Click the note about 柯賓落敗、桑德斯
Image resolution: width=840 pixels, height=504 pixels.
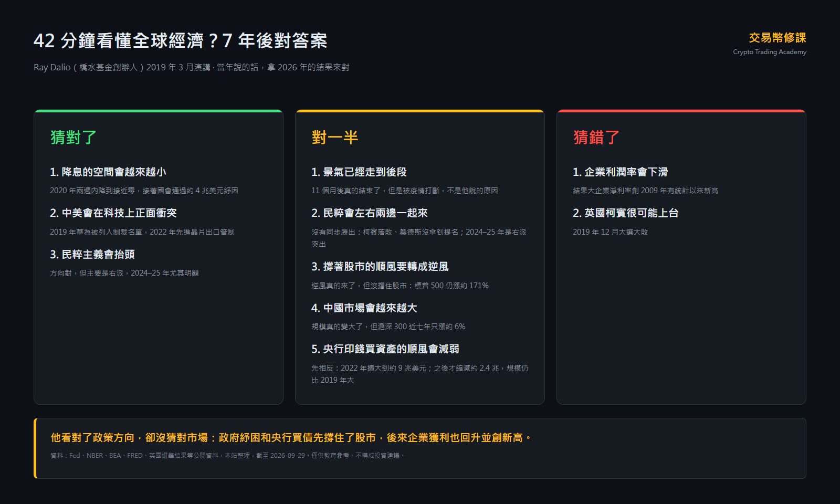click(419, 238)
